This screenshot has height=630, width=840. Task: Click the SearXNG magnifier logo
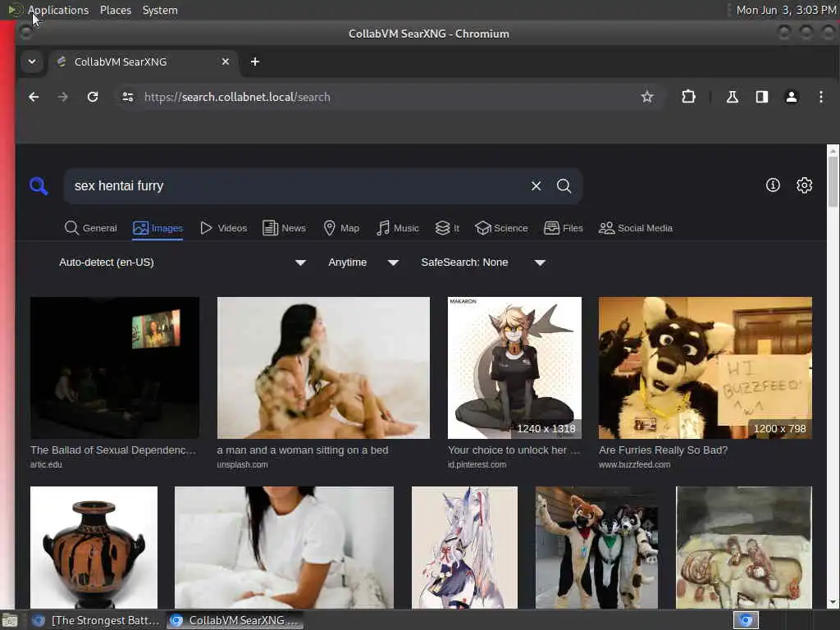point(39,186)
